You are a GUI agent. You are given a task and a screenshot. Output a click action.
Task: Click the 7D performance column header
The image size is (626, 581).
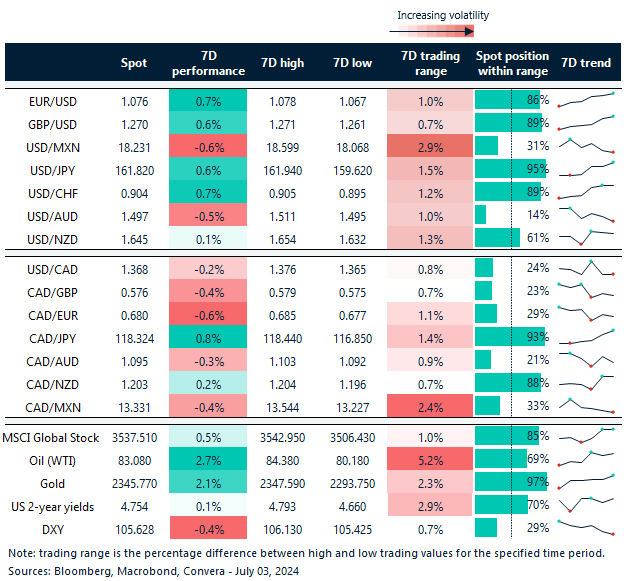click(x=208, y=63)
